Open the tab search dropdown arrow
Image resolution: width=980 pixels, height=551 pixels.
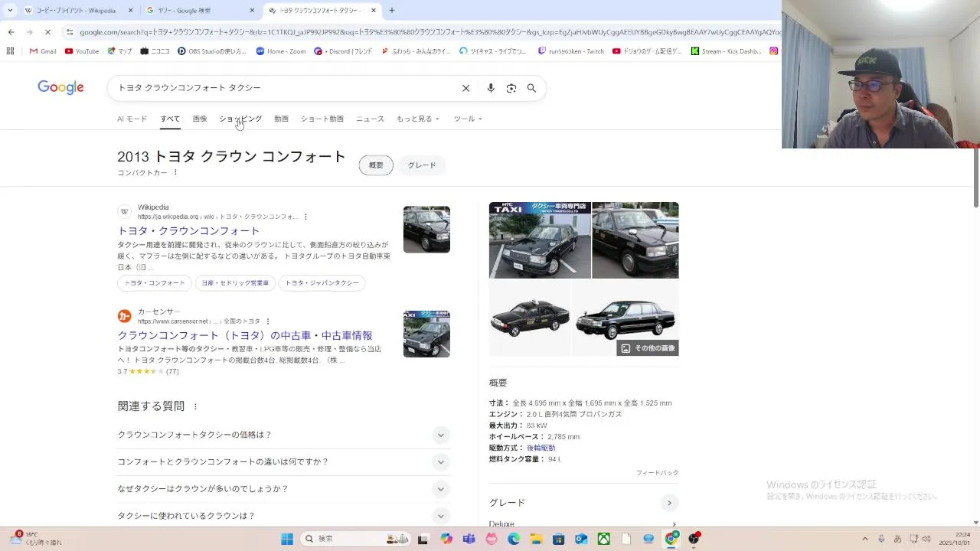point(10,11)
